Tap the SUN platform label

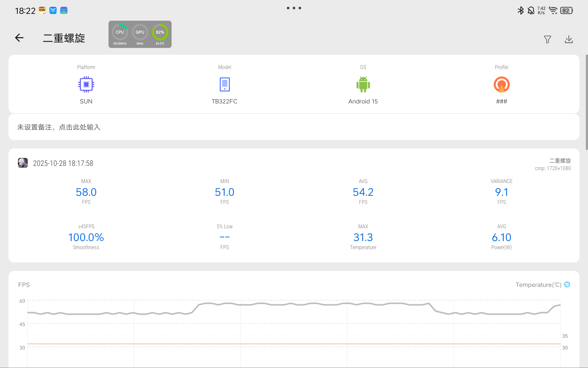tap(86, 101)
